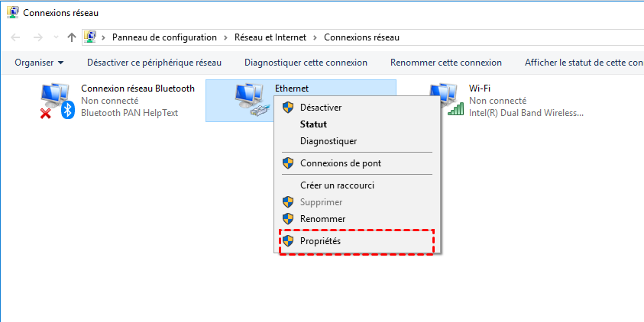The height and width of the screenshot is (322, 644).
Task: Click the forward navigation arrow
Action: [x=37, y=37]
